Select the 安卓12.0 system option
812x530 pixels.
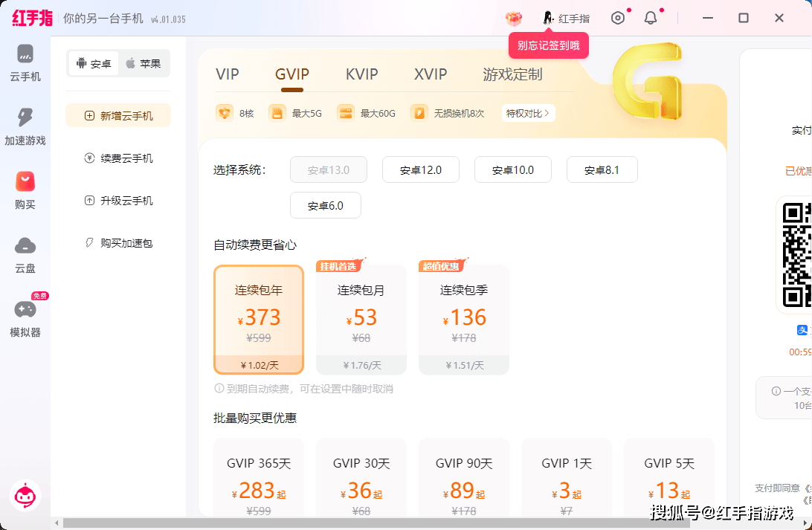pos(421,169)
